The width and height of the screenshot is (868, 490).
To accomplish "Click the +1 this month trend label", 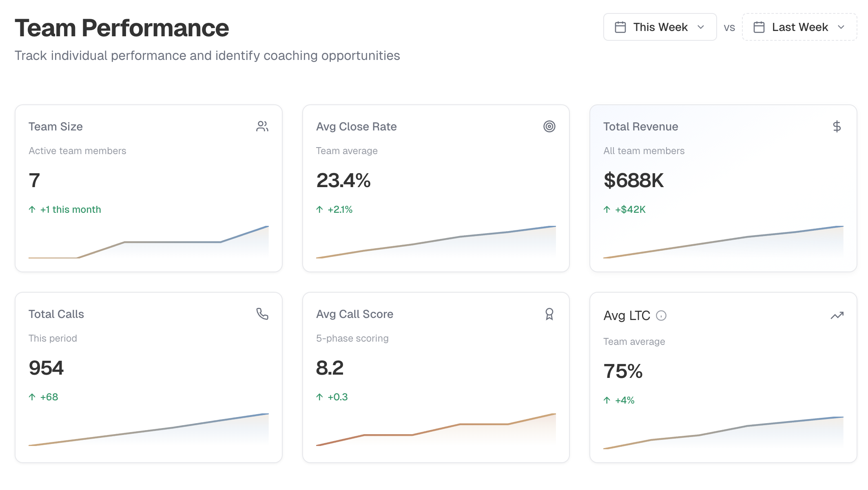I will [x=70, y=210].
